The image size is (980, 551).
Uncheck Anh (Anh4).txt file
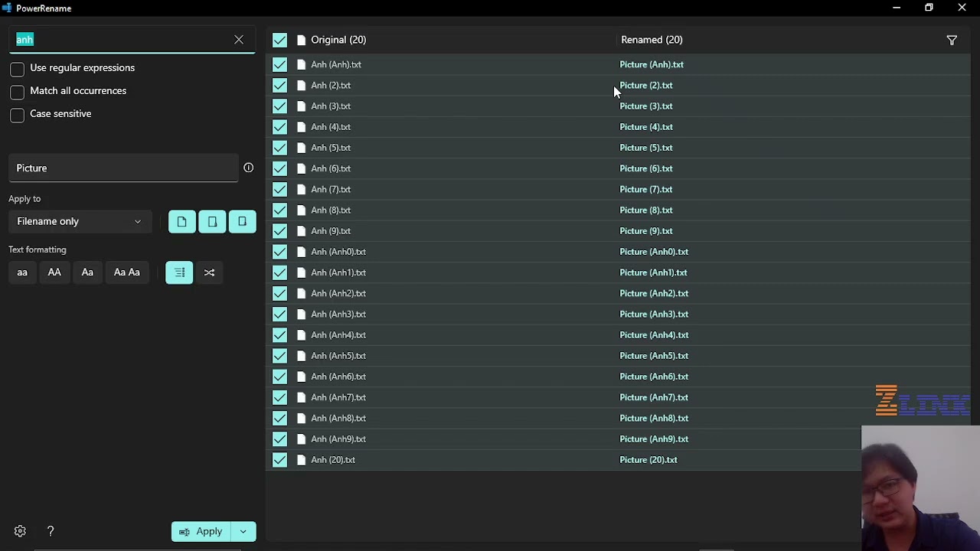click(279, 335)
